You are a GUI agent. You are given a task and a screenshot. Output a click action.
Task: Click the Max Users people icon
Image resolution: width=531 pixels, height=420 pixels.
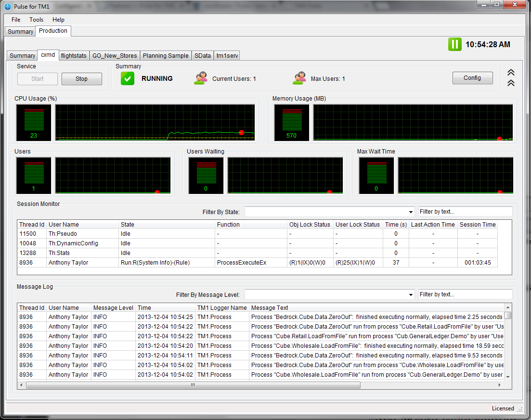coord(299,78)
